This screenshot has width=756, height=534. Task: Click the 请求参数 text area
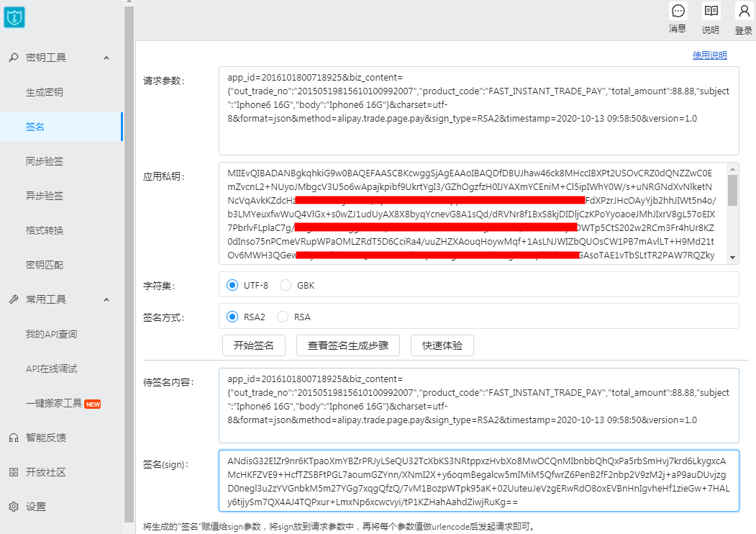[479, 111]
